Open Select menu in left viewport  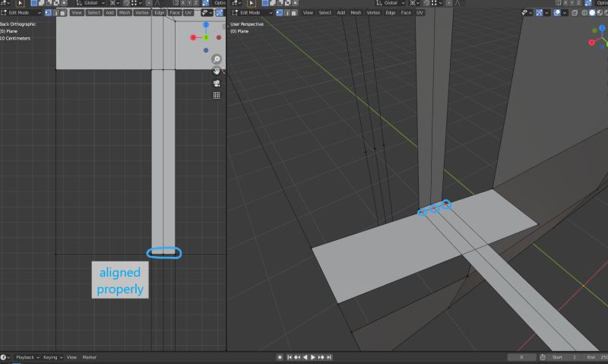pyautogui.click(x=93, y=13)
